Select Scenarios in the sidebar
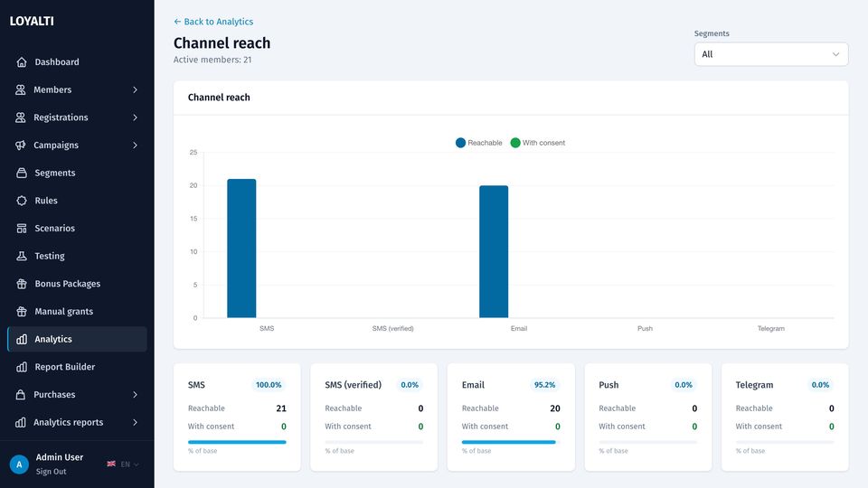868x488 pixels. [77, 228]
